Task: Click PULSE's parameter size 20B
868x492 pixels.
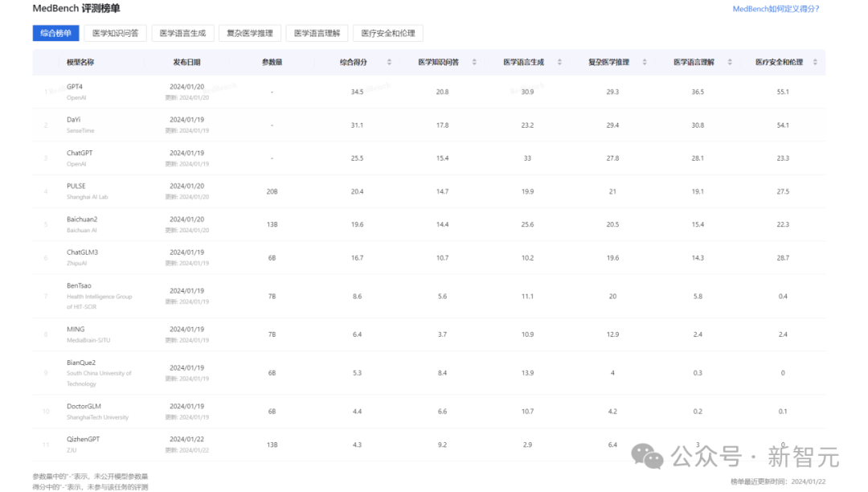Action: (x=272, y=191)
